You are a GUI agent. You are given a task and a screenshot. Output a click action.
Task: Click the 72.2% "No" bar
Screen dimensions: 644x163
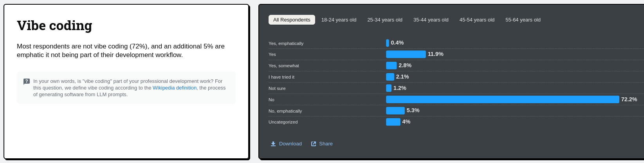pos(502,99)
